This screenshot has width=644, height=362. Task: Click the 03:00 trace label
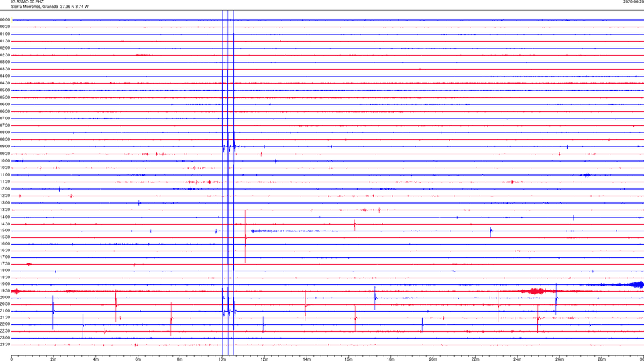point(5,62)
